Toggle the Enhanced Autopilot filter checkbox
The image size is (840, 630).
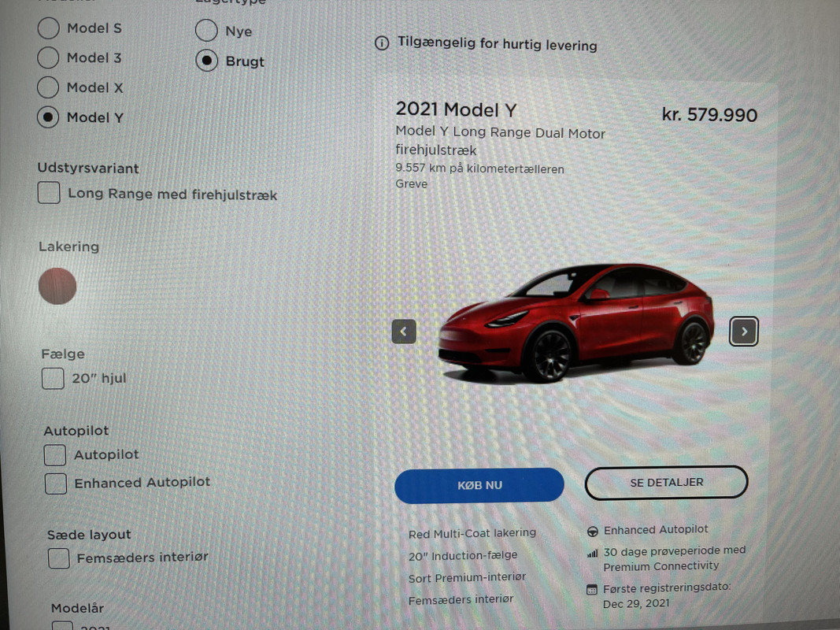pos(56,484)
